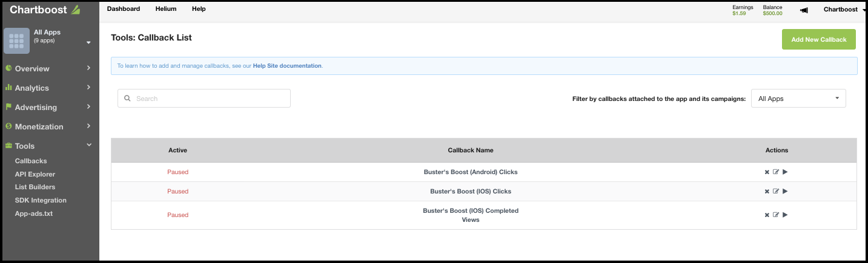Click the search magnifier icon

[127, 99]
